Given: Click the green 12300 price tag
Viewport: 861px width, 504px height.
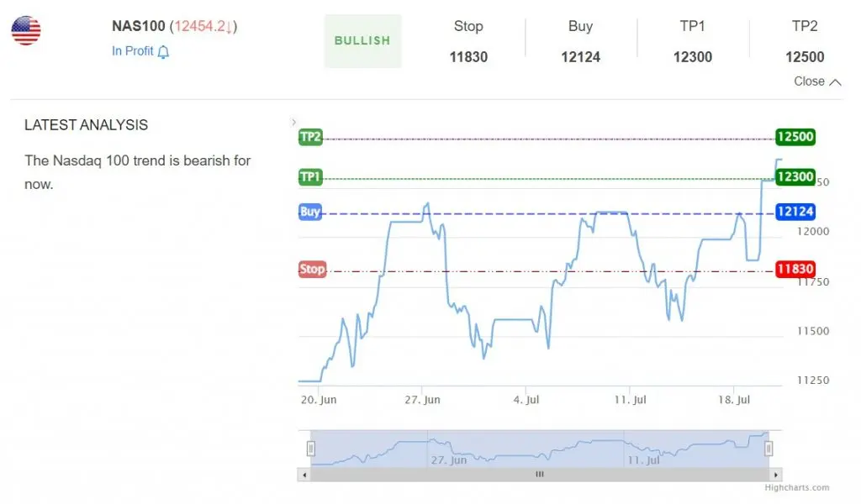Looking at the screenshot, I should [x=795, y=176].
